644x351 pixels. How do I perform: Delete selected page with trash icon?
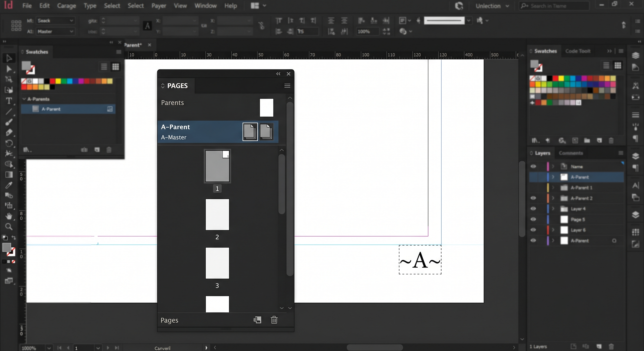coord(274,320)
